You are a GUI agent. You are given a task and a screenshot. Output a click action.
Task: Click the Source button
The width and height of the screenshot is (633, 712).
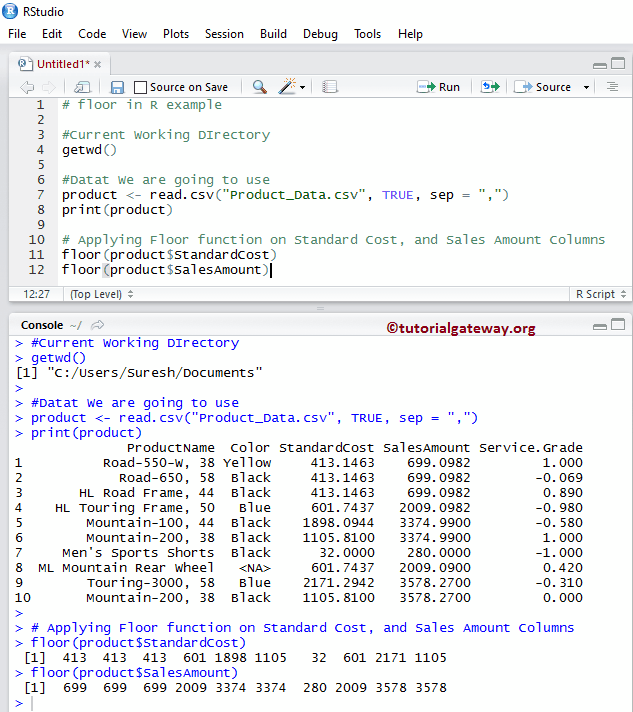542,87
